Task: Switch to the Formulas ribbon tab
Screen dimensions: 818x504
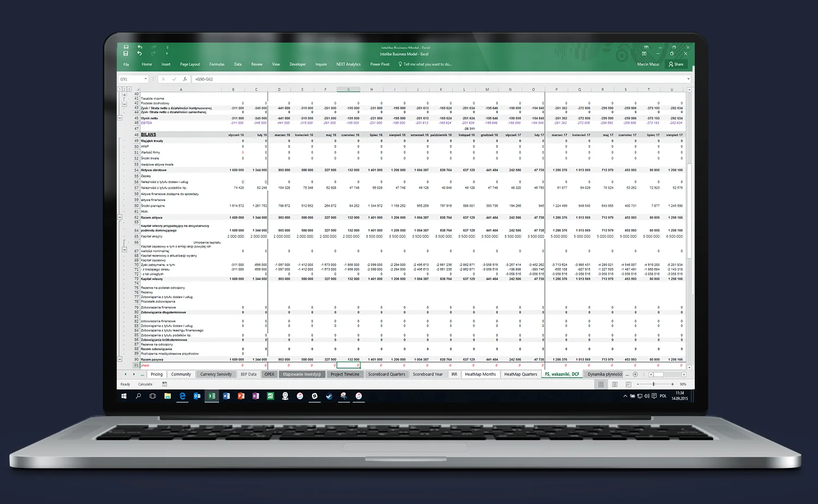Action: (217, 64)
